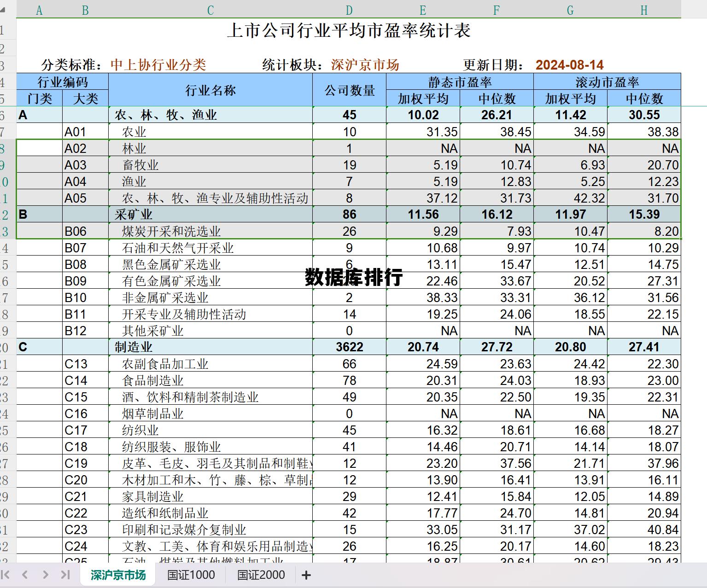The image size is (707, 588).
Task: Click the next sheet arrow icon
Action: click(x=45, y=575)
